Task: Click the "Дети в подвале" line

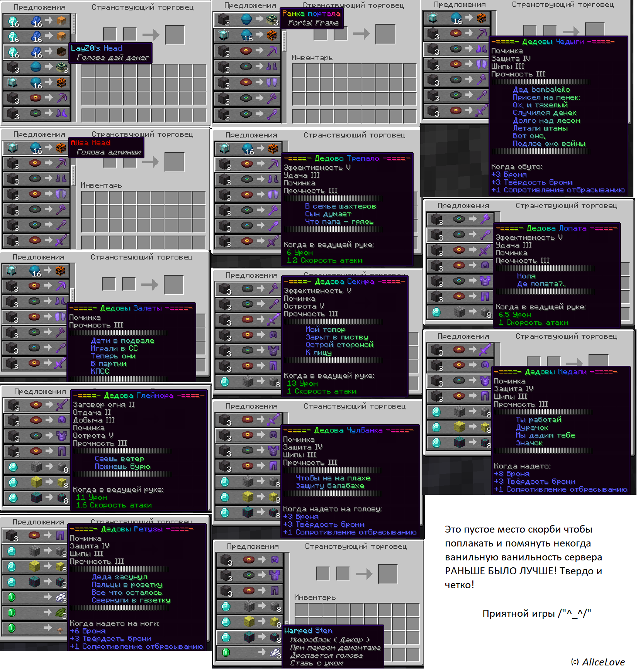Action: (122, 341)
